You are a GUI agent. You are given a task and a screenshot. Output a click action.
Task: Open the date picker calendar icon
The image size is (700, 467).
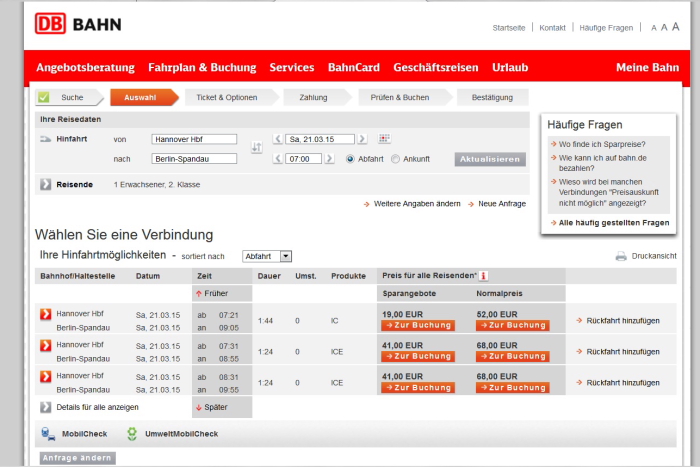[384, 139]
